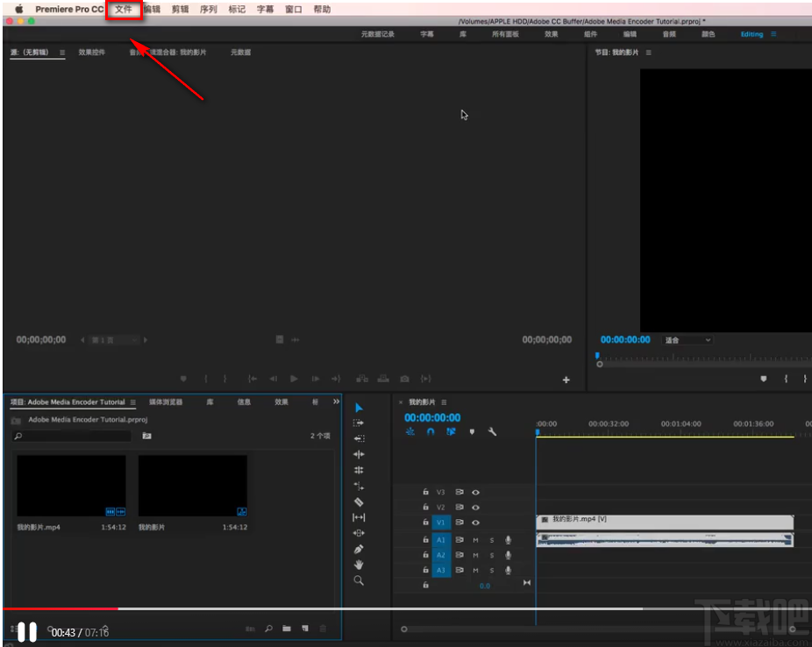Screen dimensions: 812x647
Task: Add marker in the Program monitor
Action: (763, 379)
